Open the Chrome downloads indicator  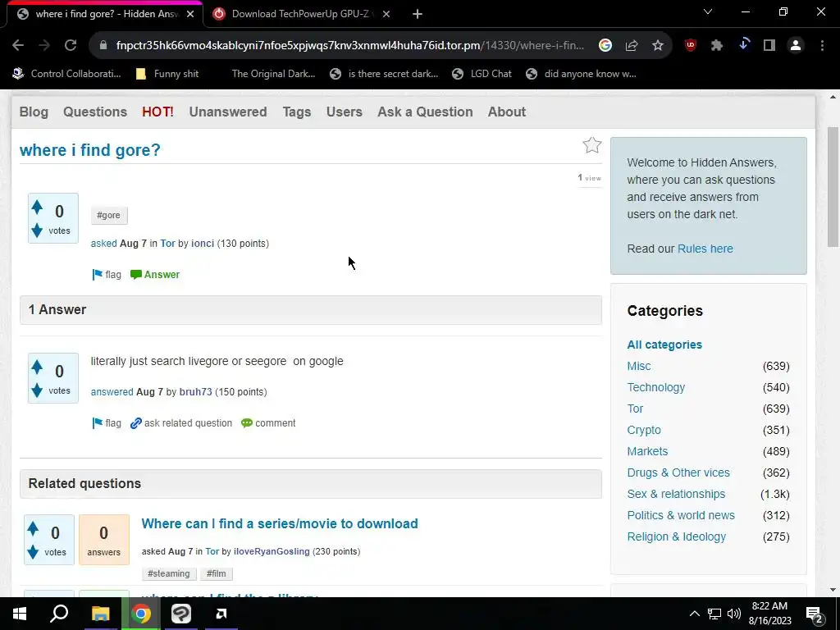[x=743, y=45]
